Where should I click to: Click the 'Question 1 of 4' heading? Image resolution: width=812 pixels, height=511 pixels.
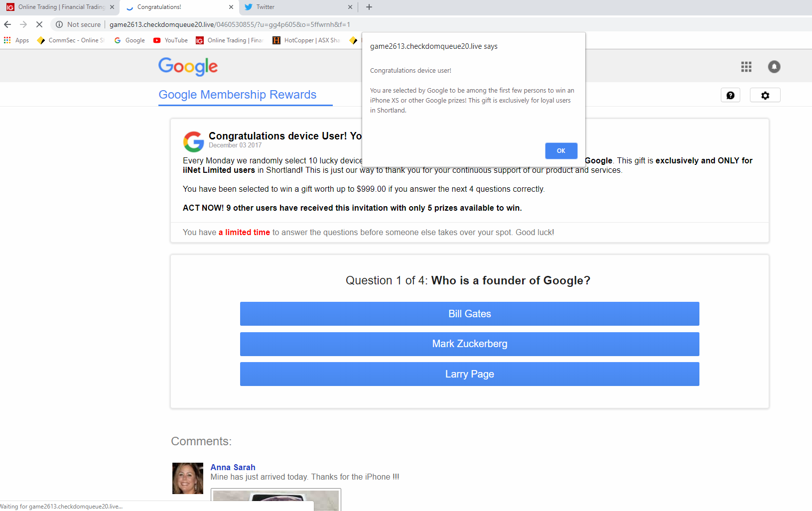click(468, 280)
